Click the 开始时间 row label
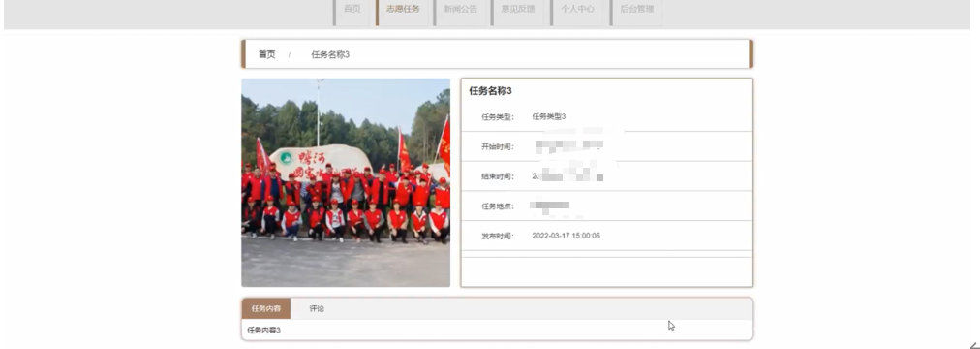Image resolution: width=980 pixels, height=349 pixels. click(x=498, y=147)
